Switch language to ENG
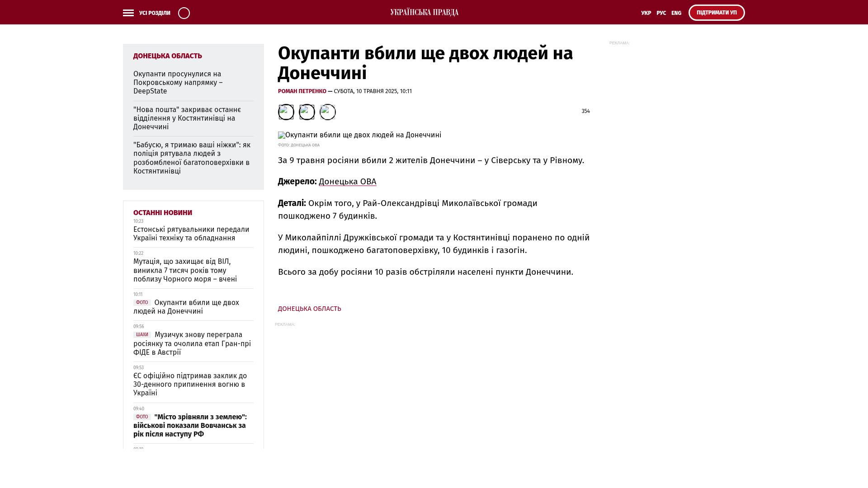 pos(676,13)
